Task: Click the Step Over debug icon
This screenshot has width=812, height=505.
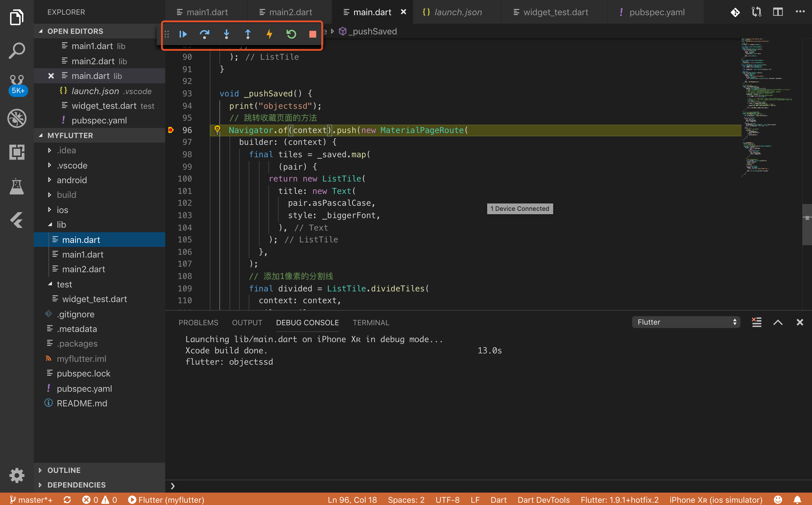Action: click(204, 34)
